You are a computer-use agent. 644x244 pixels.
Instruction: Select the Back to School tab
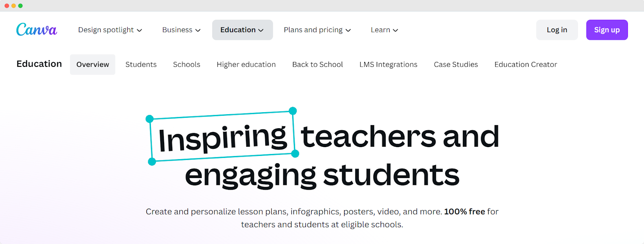318,64
